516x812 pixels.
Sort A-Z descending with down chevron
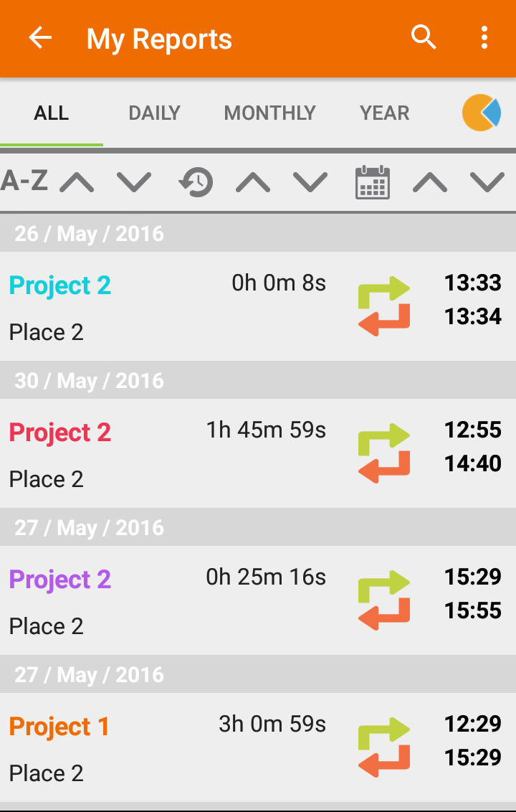coord(134,182)
